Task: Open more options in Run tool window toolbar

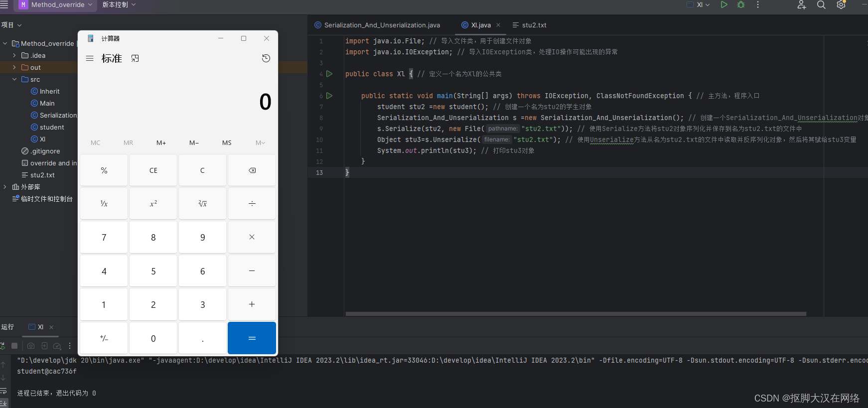Action: pos(70,346)
